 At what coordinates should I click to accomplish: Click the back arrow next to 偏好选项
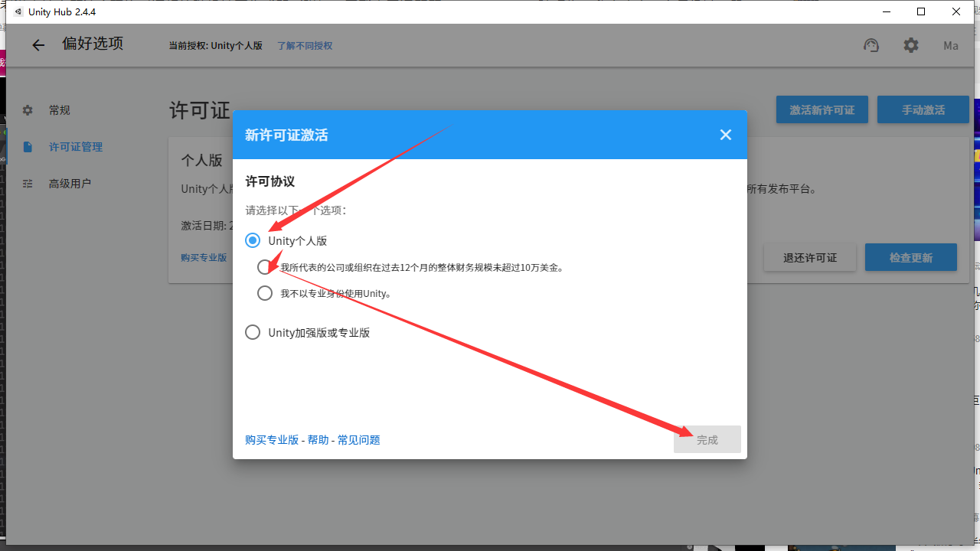click(38, 45)
